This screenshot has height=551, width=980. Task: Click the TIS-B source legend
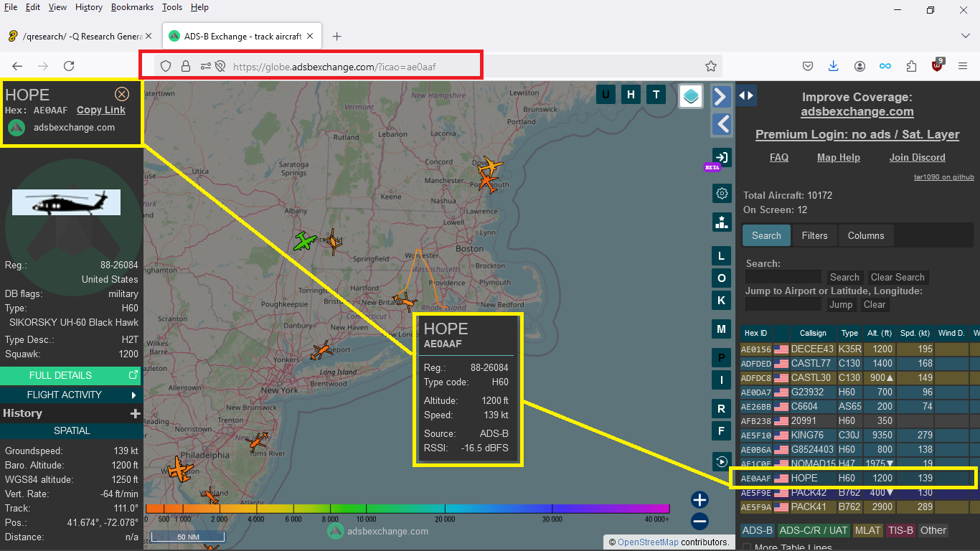[900, 530]
